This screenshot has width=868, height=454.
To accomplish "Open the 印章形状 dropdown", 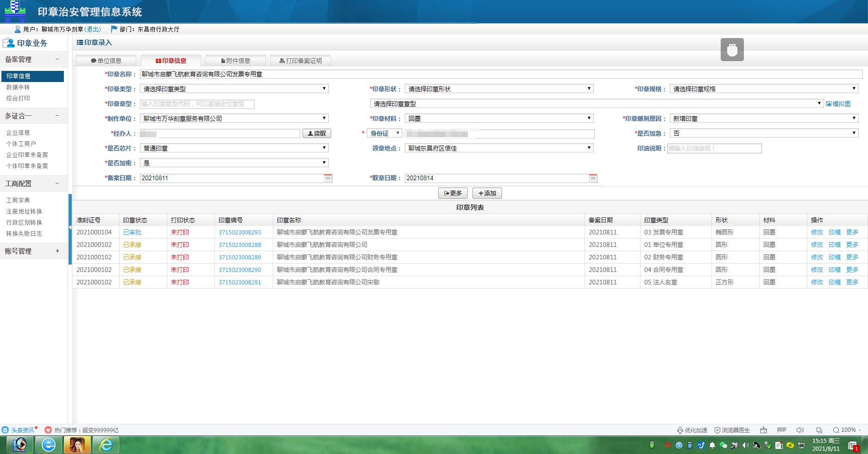I will 499,89.
